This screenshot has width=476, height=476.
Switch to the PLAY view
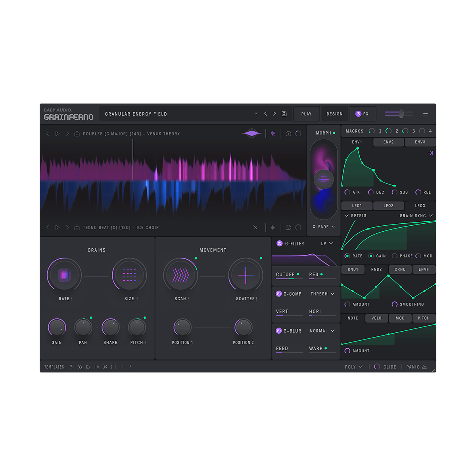307,114
